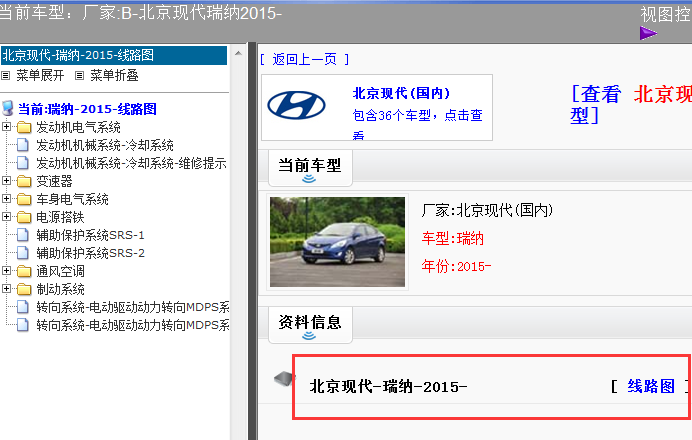Click the folder icon for 变速器
Viewport: 692px width, 440px height.
pyautogui.click(x=24, y=181)
